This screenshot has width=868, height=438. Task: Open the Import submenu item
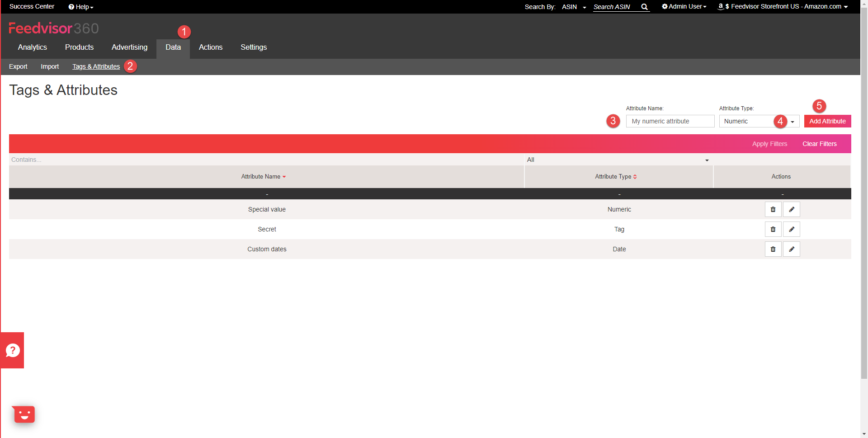coord(50,66)
